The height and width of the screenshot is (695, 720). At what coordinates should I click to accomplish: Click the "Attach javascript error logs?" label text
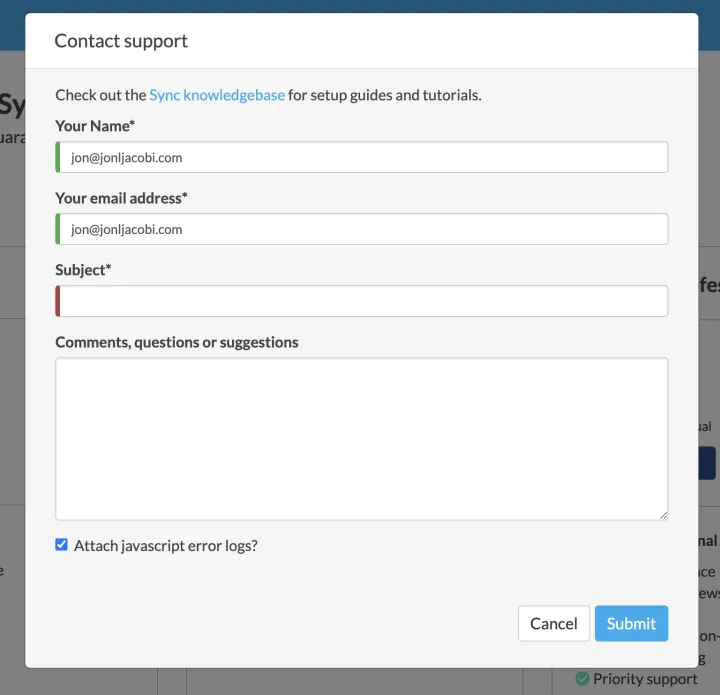[x=165, y=546]
